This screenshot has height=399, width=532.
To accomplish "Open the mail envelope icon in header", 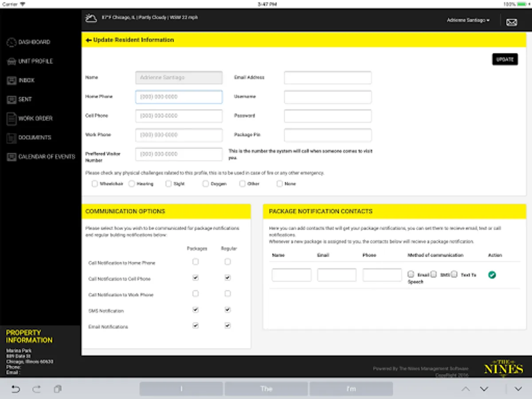I will point(512,22).
